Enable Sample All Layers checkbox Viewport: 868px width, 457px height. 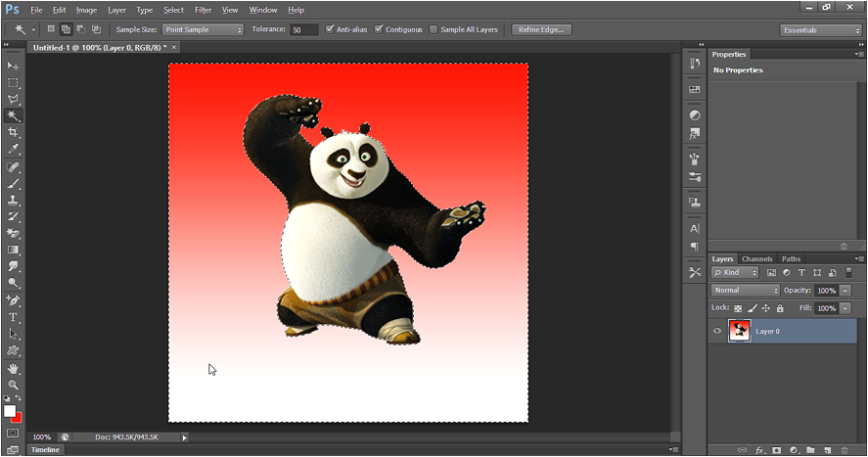434,29
